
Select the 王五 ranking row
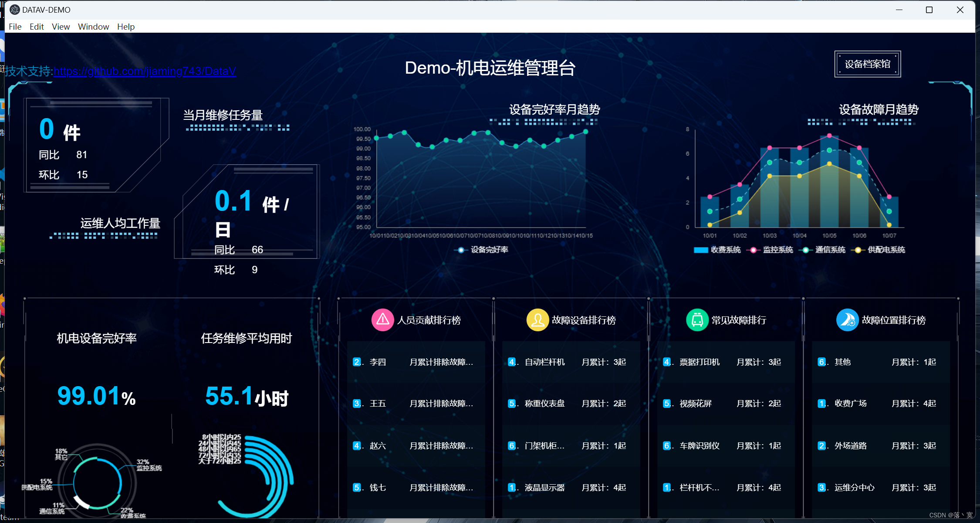[416, 404]
